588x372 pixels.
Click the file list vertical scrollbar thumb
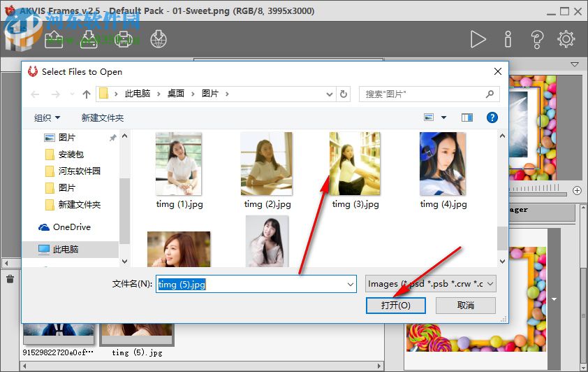(x=503, y=238)
